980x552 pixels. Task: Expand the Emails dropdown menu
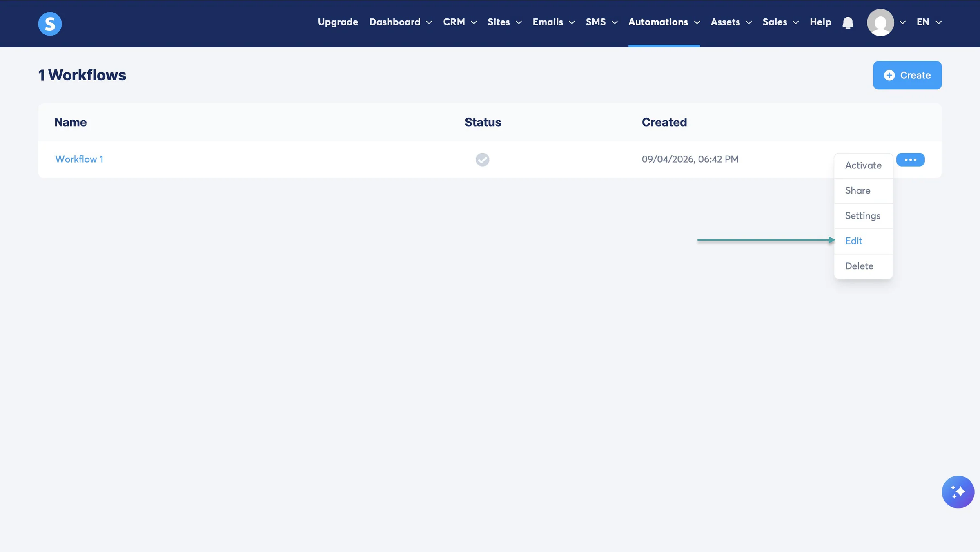(554, 22)
